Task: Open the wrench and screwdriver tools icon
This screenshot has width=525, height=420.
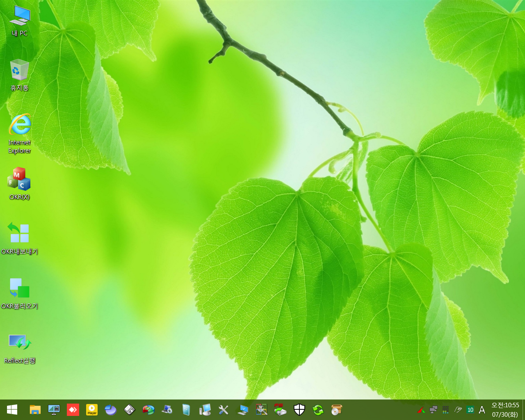Action: 224,410
